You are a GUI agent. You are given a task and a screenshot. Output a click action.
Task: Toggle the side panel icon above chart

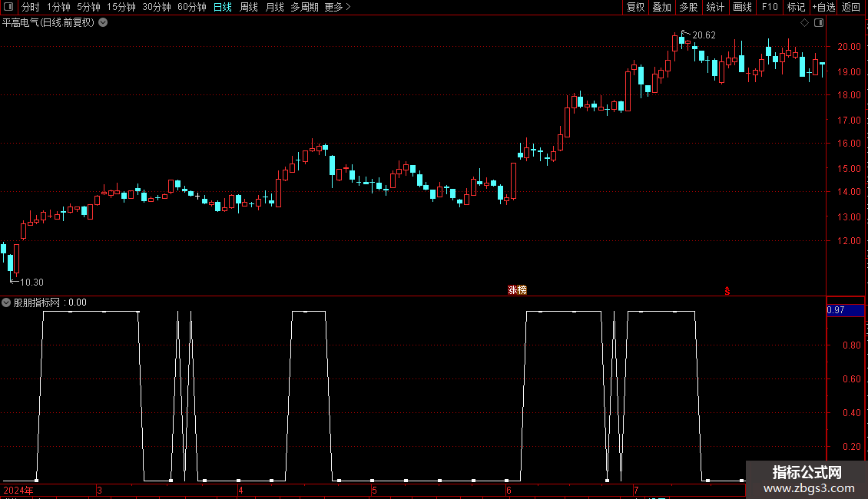point(819,23)
